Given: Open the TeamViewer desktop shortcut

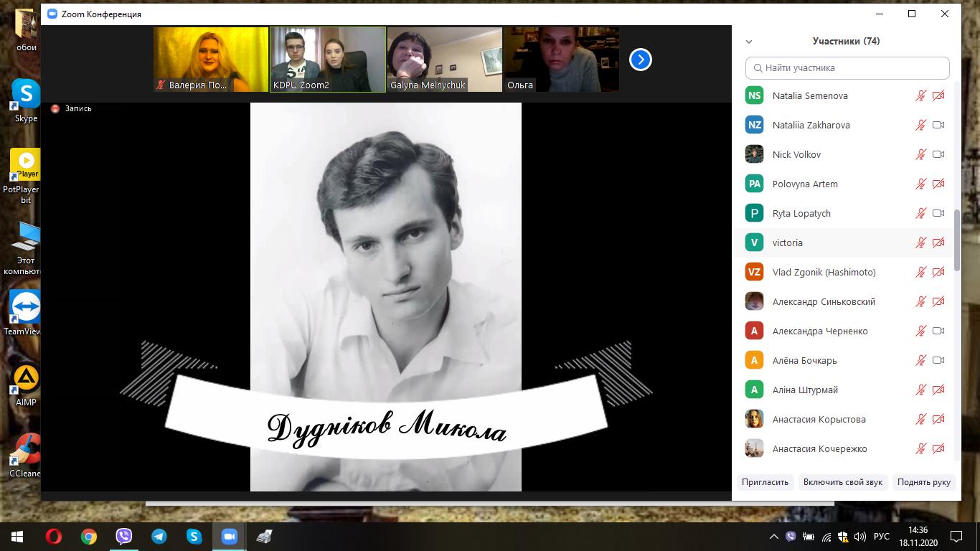Looking at the screenshot, I should coord(26,307).
